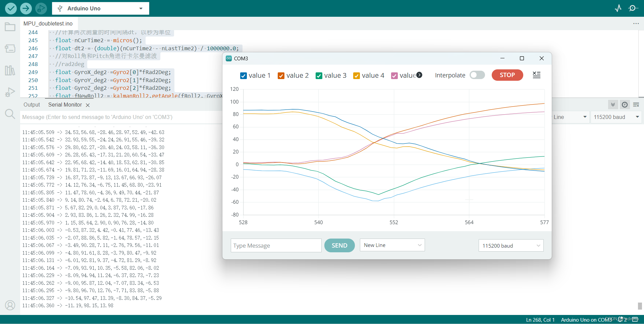Switch to the Output tab
Image resolution: width=644 pixels, height=324 pixels.
[32, 105]
